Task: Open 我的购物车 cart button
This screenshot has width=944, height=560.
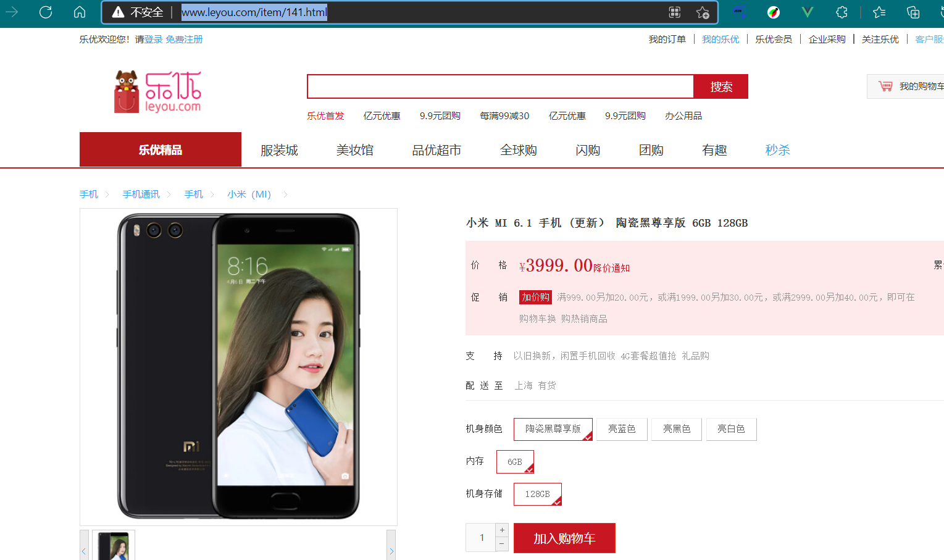Action: (x=906, y=86)
